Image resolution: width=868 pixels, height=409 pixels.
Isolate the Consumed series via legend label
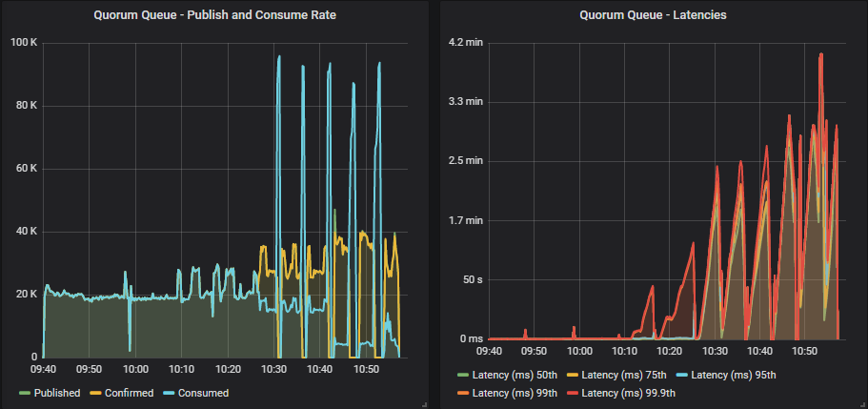[201, 393]
